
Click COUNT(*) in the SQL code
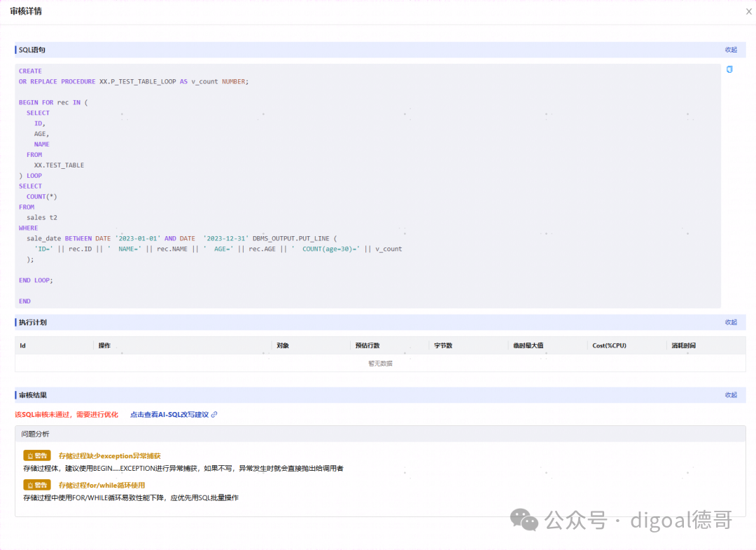pyautogui.click(x=41, y=196)
